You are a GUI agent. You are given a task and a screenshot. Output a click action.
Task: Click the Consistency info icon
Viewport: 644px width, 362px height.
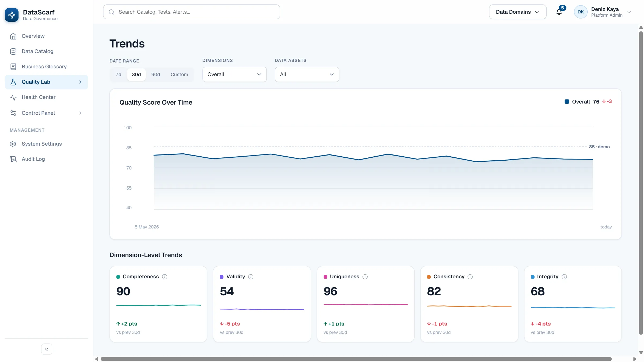(470, 277)
